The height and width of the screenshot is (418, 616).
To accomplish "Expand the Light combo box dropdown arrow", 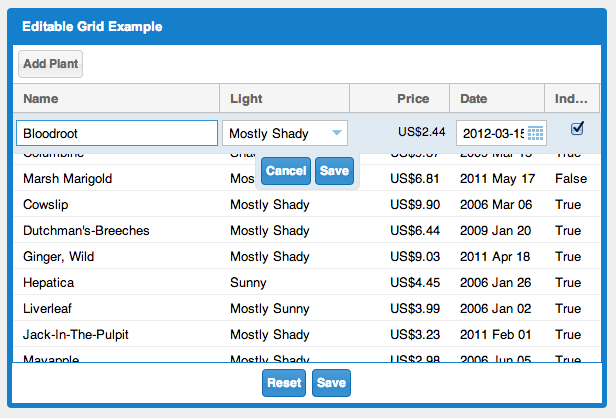I will coord(337,133).
